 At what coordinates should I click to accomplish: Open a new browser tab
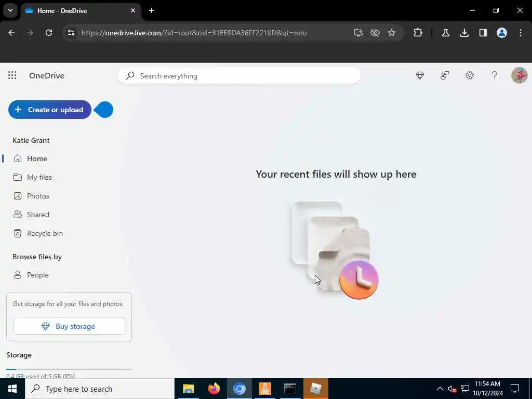point(152,10)
